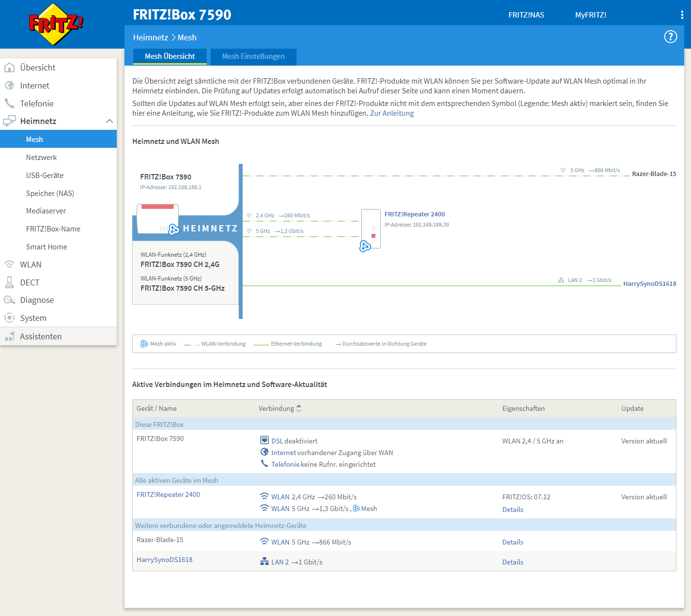
Task: Open the three-dot options menu
Action: point(682,15)
